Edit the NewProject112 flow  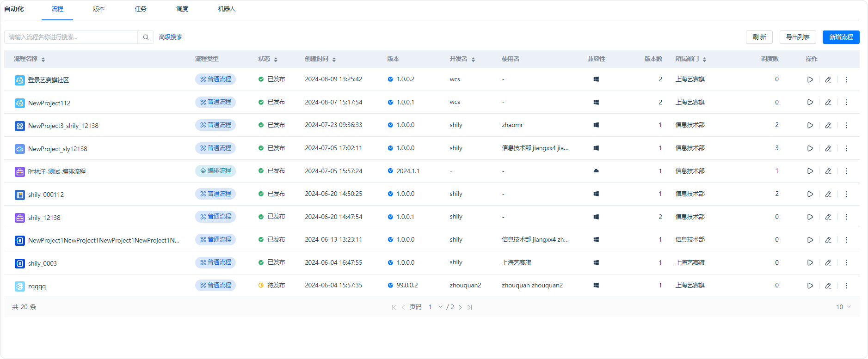(828, 102)
